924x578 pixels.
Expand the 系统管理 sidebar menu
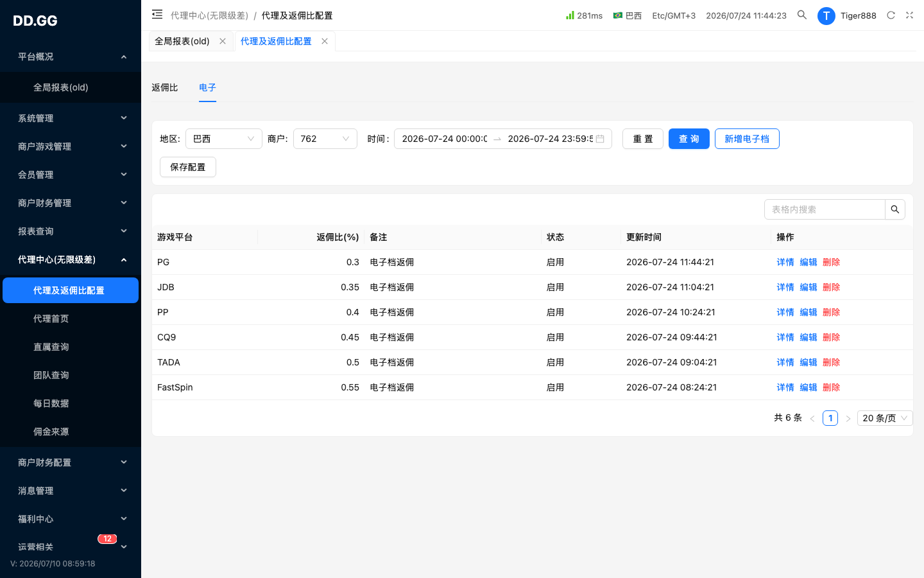pyautogui.click(x=71, y=118)
